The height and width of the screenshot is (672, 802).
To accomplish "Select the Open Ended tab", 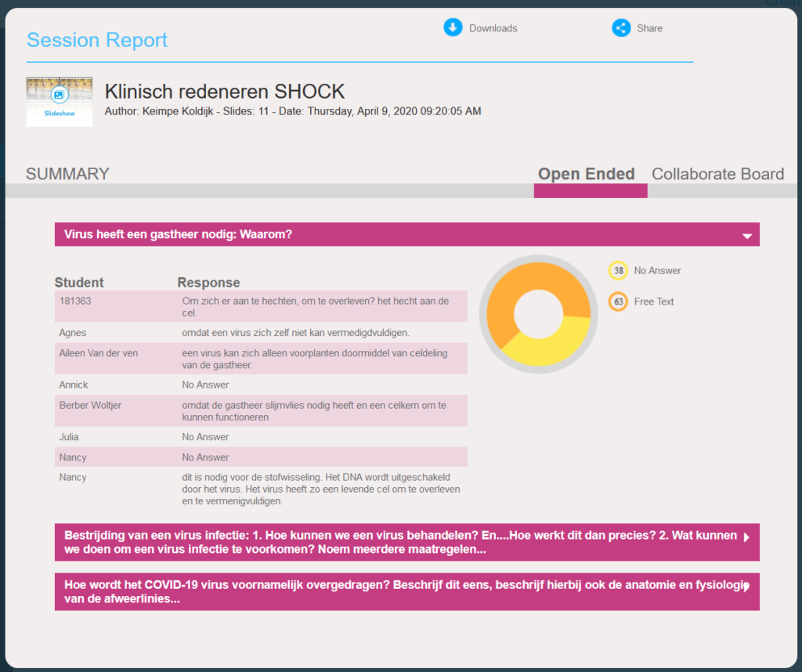I will 586,174.
